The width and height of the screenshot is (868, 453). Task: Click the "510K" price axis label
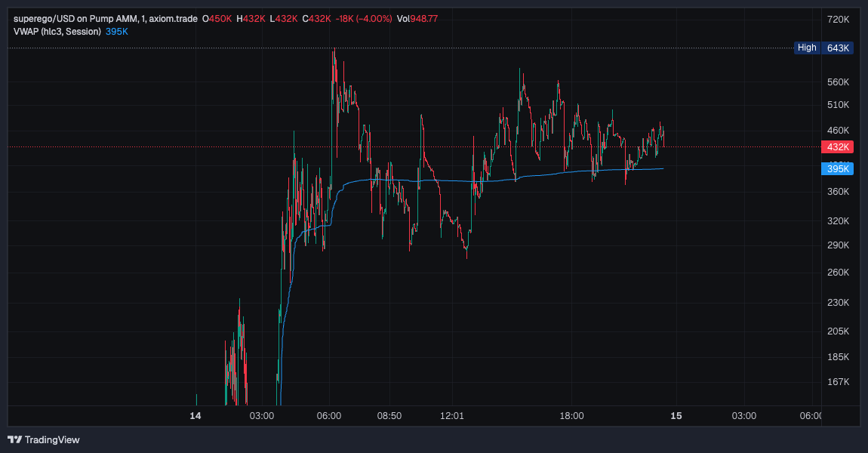click(838, 105)
